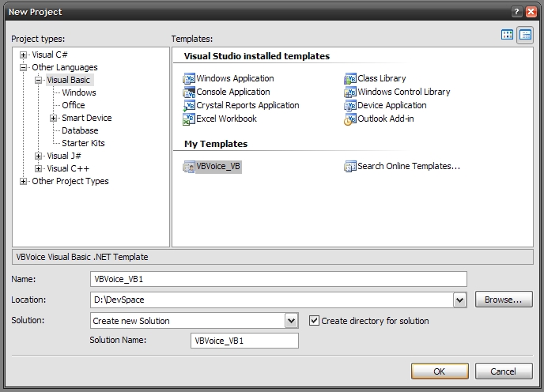Select Smart Device project type
544x392 pixels.
pyautogui.click(x=87, y=118)
